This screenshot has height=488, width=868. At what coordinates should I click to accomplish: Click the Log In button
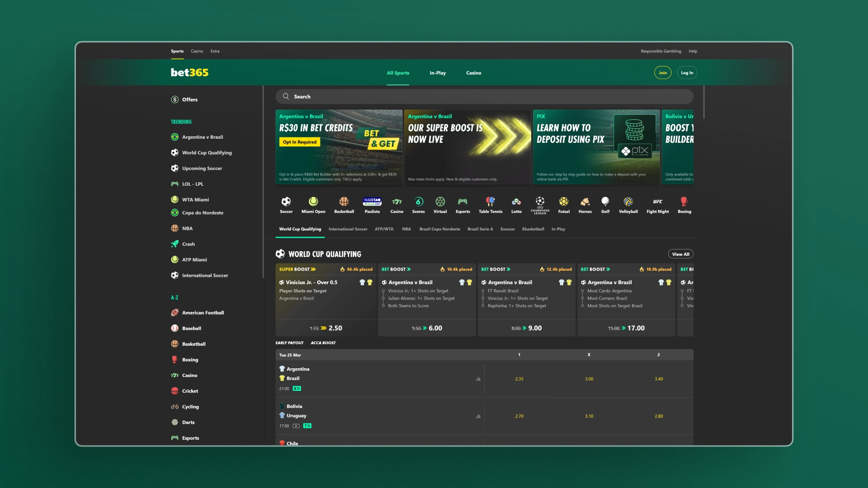pos(687,73)
